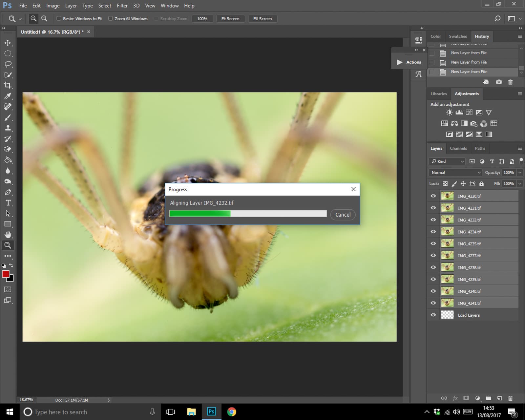
Task: Cancel the layer alignment progress
Action: point(343,215)
